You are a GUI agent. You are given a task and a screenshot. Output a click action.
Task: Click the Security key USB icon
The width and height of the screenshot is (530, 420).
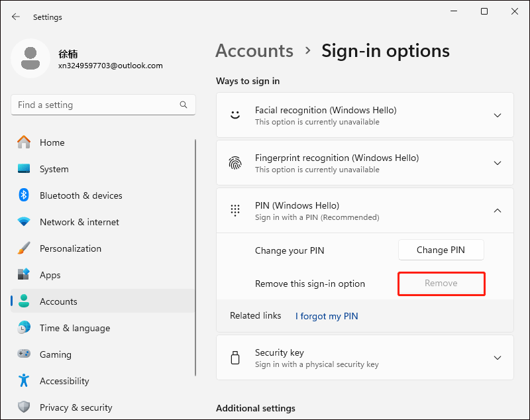[x=235, y=358]
